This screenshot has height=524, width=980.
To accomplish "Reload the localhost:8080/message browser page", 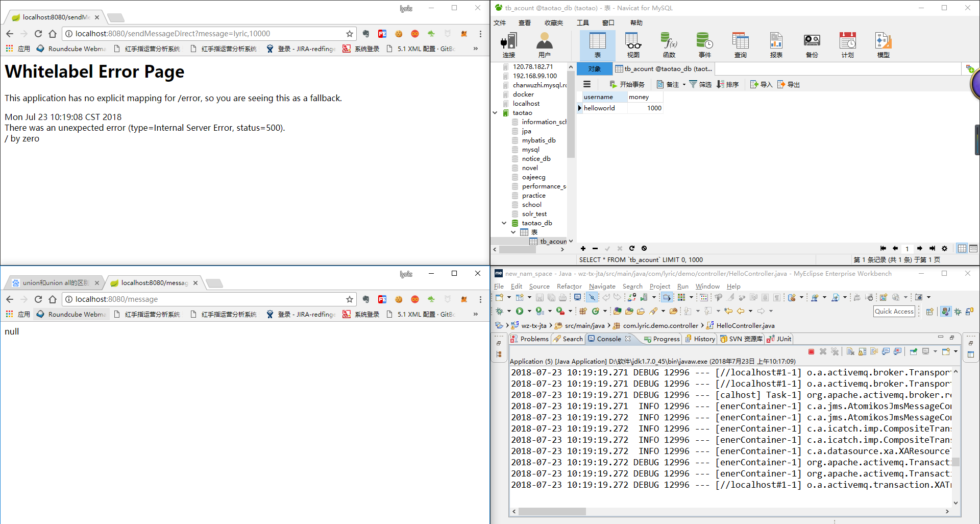I will coord(38,299).
